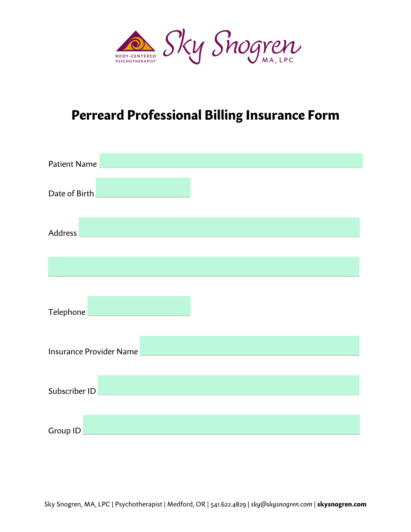411x532 pixels.
Task: Click the Patient Name label
Action: coord(73,164)
